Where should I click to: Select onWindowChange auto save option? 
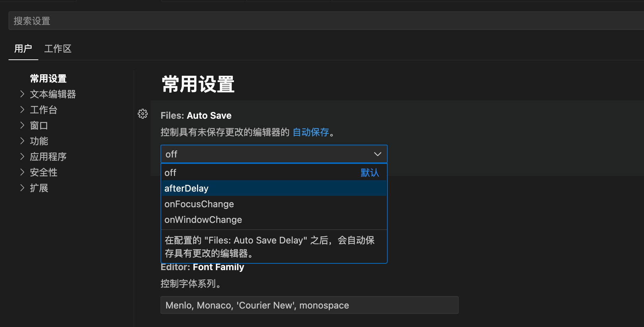[x=203, y=220]
